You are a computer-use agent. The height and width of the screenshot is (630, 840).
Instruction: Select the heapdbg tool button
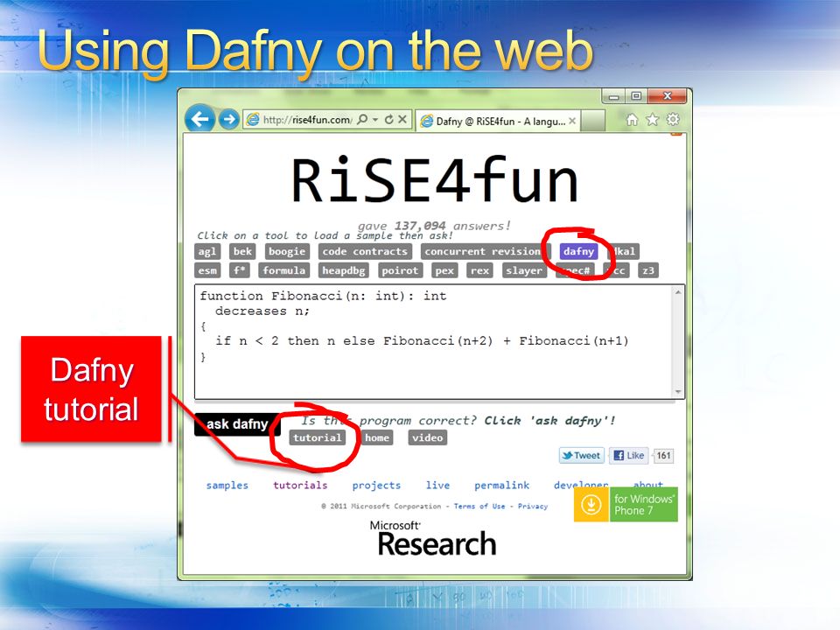(343, 270)
